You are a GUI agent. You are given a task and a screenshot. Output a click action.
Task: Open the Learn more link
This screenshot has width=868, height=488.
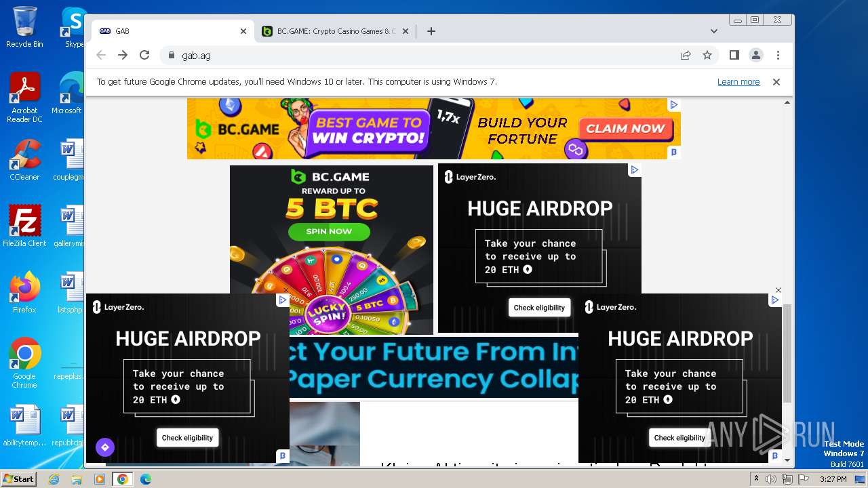pos(738,82)
